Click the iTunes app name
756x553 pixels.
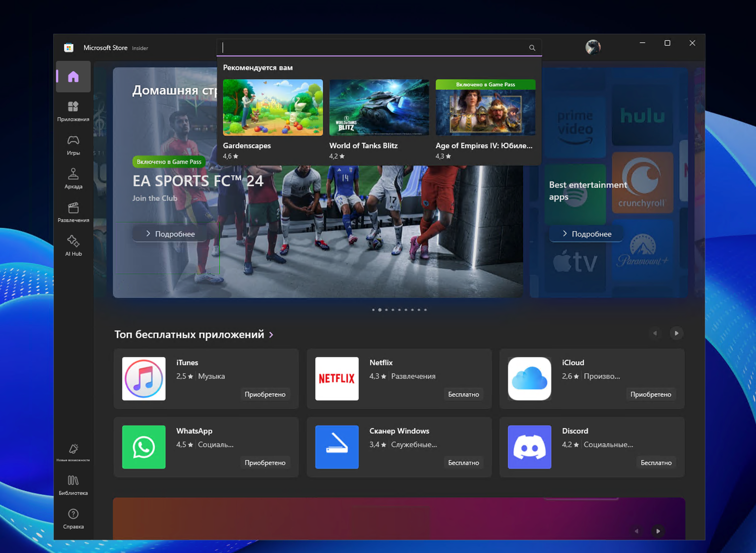tap(187, 362)
